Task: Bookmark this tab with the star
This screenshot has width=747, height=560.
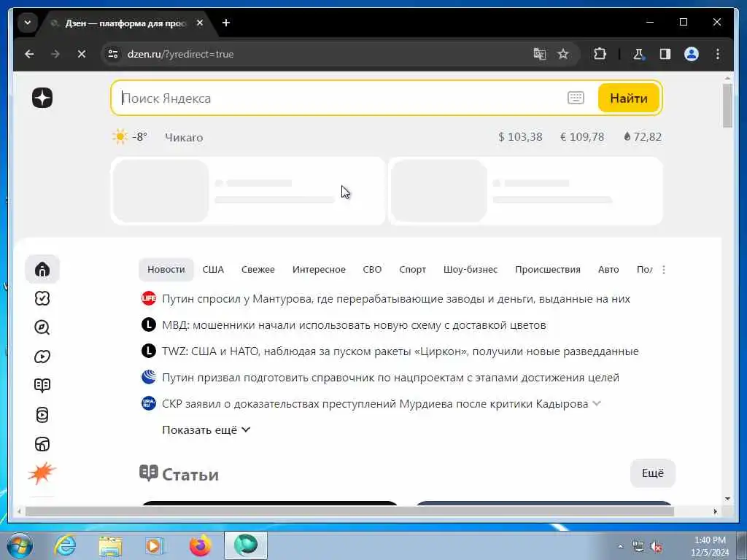Action: point(563,54)
